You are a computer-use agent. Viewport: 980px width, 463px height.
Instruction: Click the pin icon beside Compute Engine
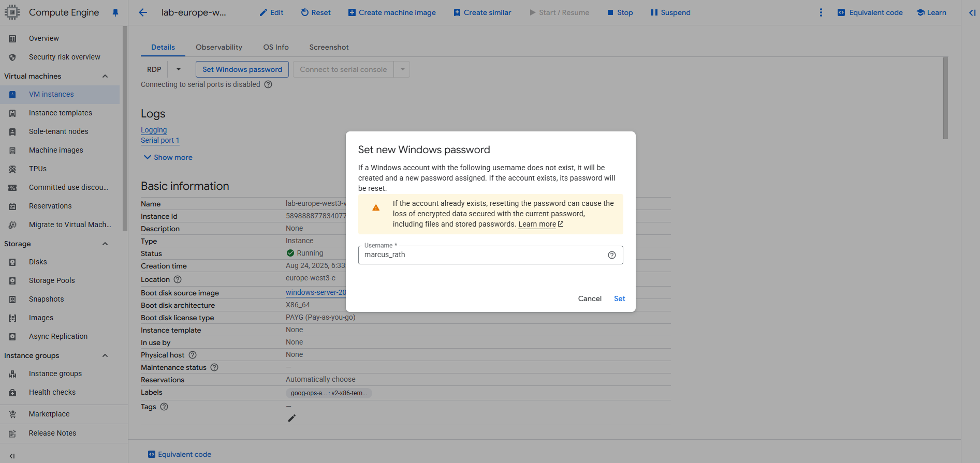pyautogui.click(x=115, y=12)
